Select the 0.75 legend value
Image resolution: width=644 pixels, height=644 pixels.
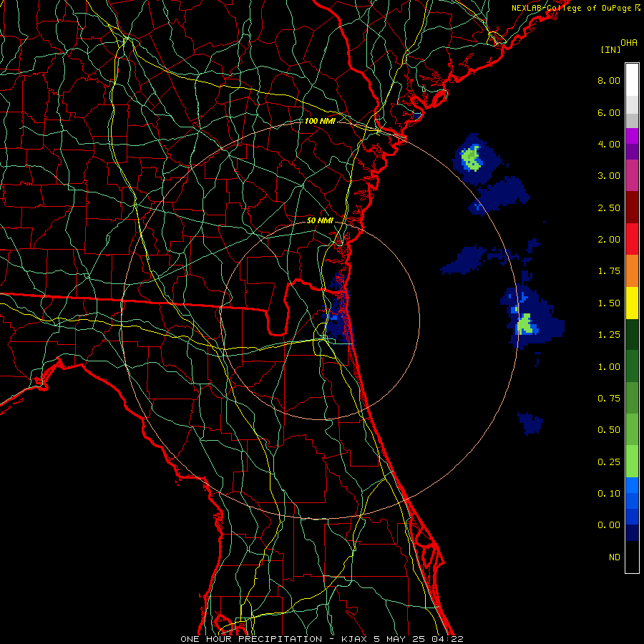pos(609,399)
